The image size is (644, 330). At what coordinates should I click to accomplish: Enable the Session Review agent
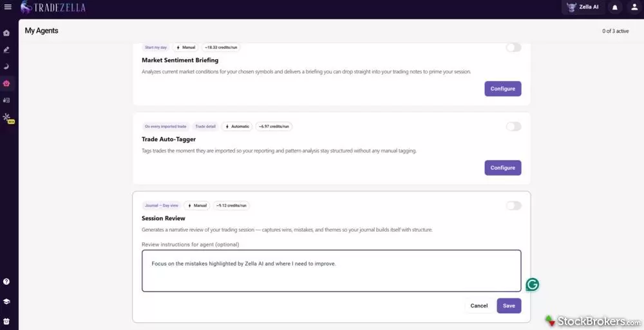pos(513,205)
